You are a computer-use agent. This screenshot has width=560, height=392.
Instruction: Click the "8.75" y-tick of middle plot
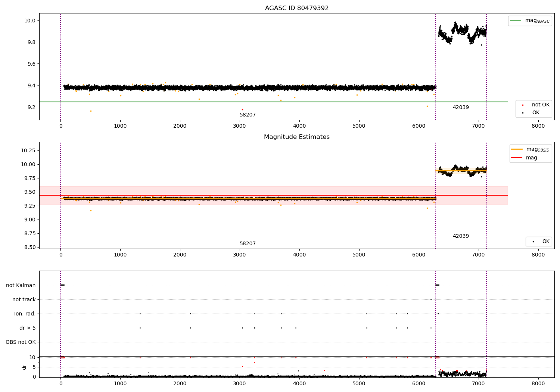[x=30, y=233]
